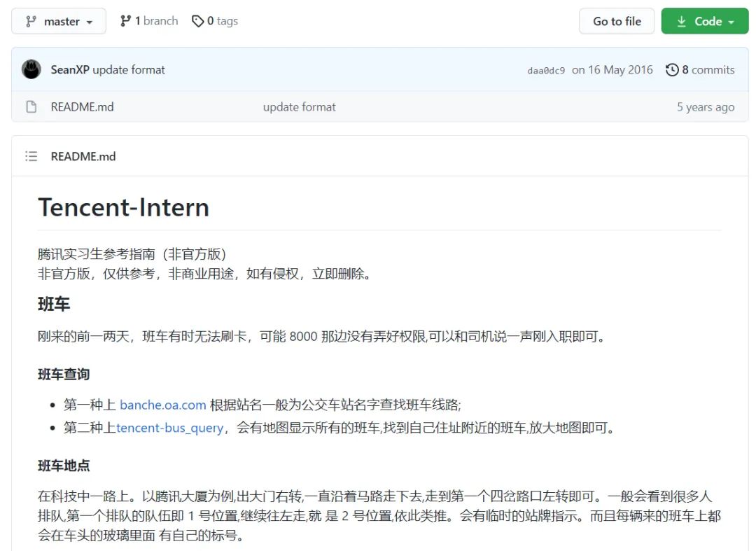Open the SeanXP author profile link
Screen dimensions: 756x551
[70, 70]
